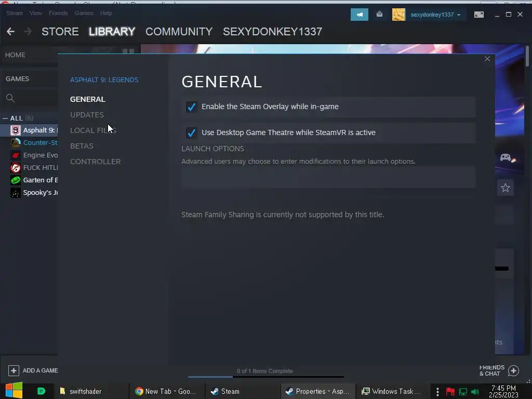Click the library grid view icon

[128, 51]
